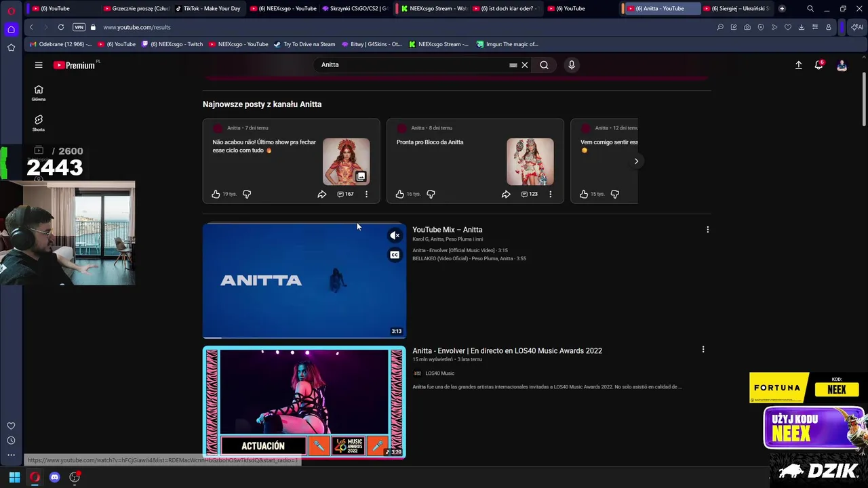This screenshot has height=488, width=868.
Task: Open more options on the first post
Action: tap(366, 194)
